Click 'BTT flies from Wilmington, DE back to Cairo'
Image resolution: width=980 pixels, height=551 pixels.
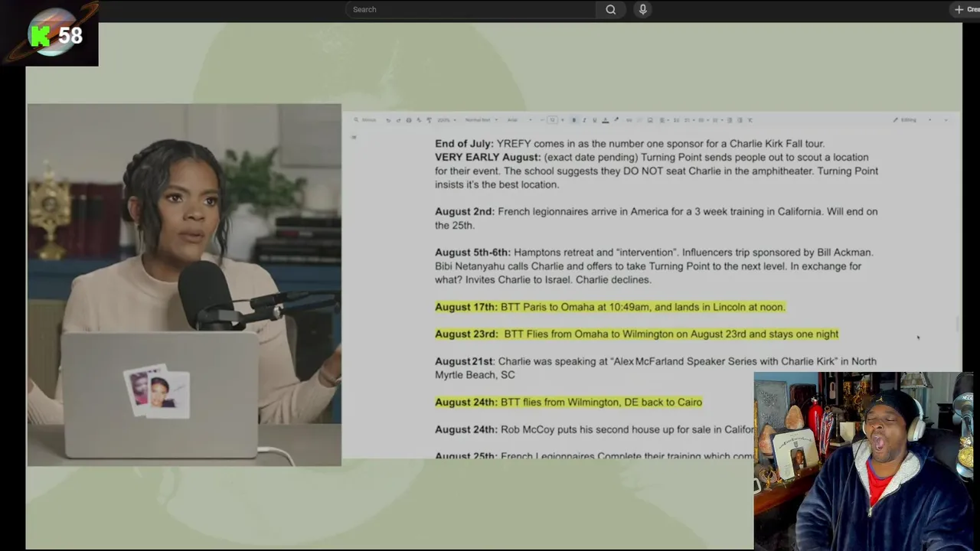601,403
